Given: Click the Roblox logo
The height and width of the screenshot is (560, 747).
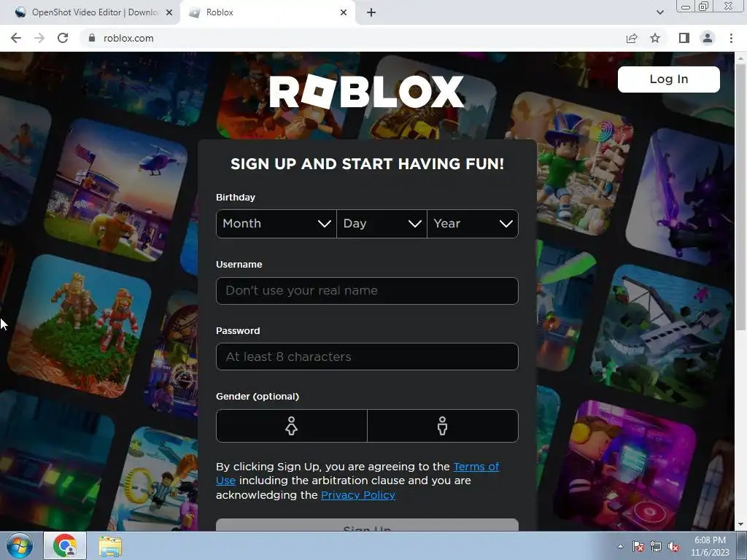Looking at the screenshot, I should click(x=366, y=91).
